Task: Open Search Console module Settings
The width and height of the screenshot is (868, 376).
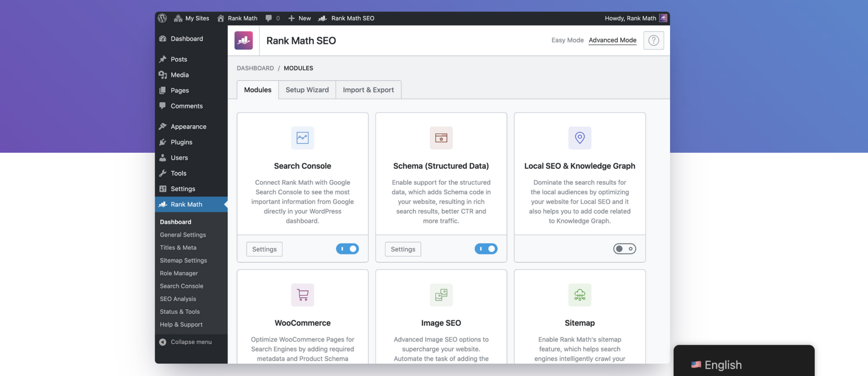Action: pyautogui.click(x=264, y=249)
